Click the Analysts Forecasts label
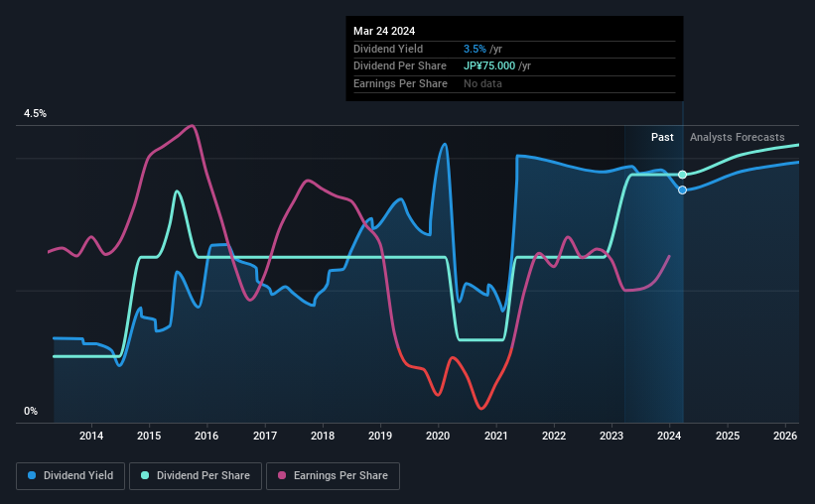The image size is (815, 504). (x=737, y=137)
